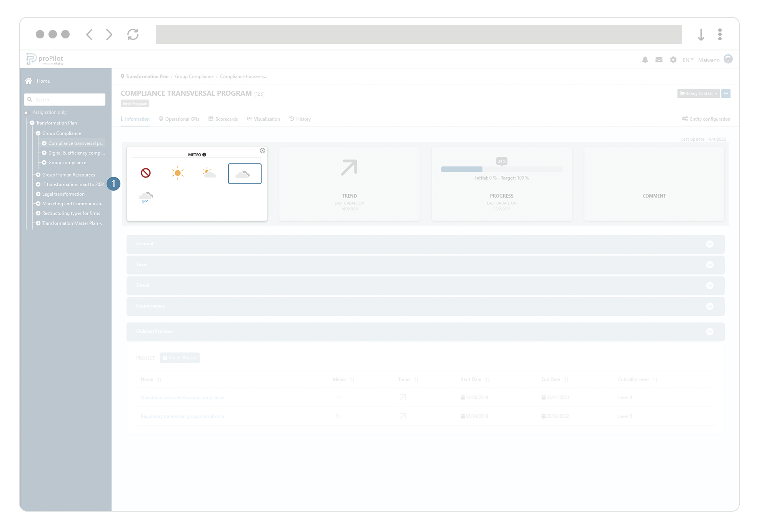The height and width of the screenshot is (532, 759).
Task: Open the Ready to start status dropdown
Action: (x=698, y=94)
